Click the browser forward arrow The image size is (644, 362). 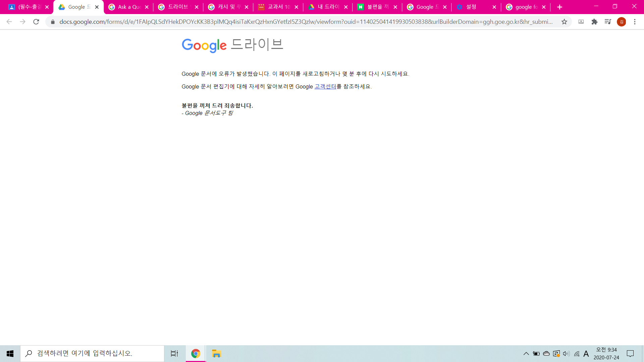pos(22,22)
